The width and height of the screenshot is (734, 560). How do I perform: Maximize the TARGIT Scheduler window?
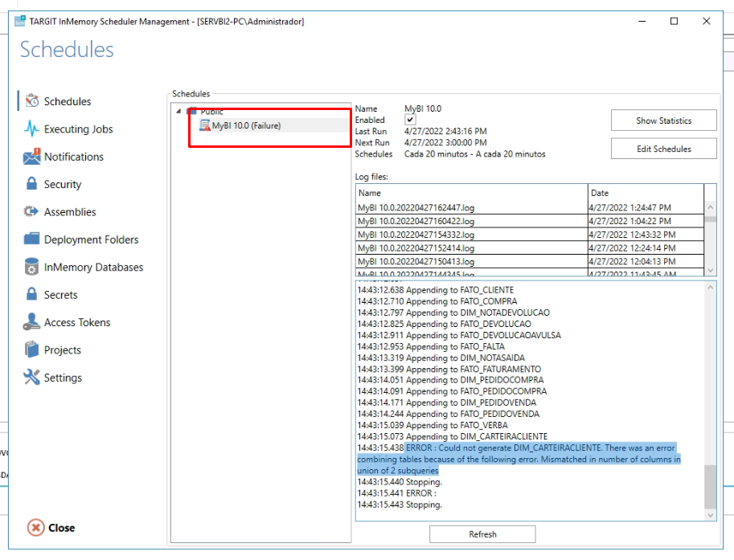point(674,21)
